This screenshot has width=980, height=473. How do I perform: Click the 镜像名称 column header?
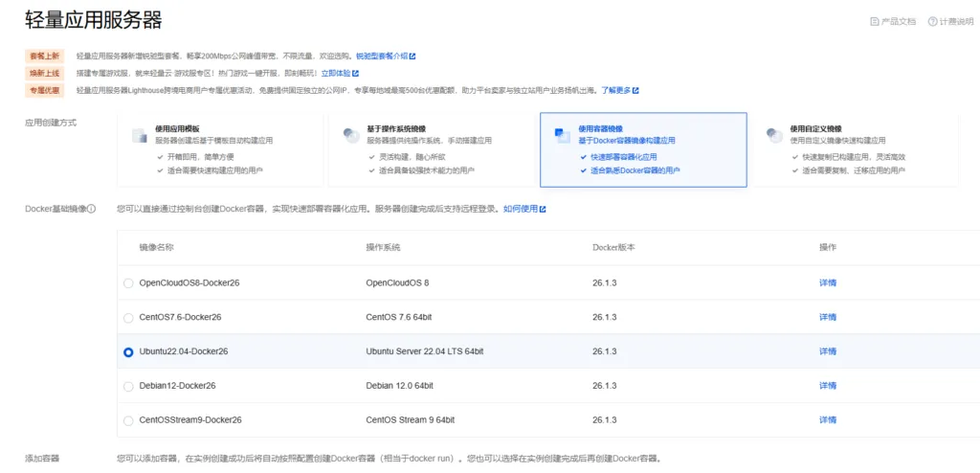coord(156,247)
